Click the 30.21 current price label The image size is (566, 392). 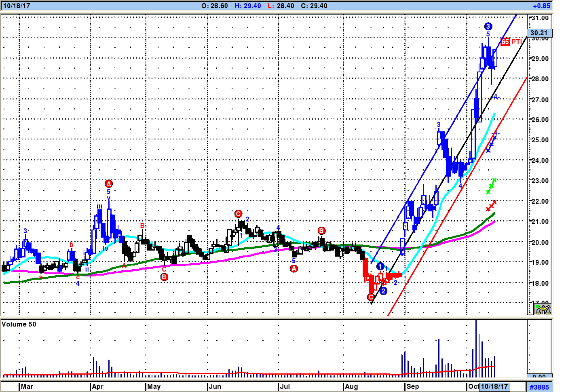pos(539,33)
